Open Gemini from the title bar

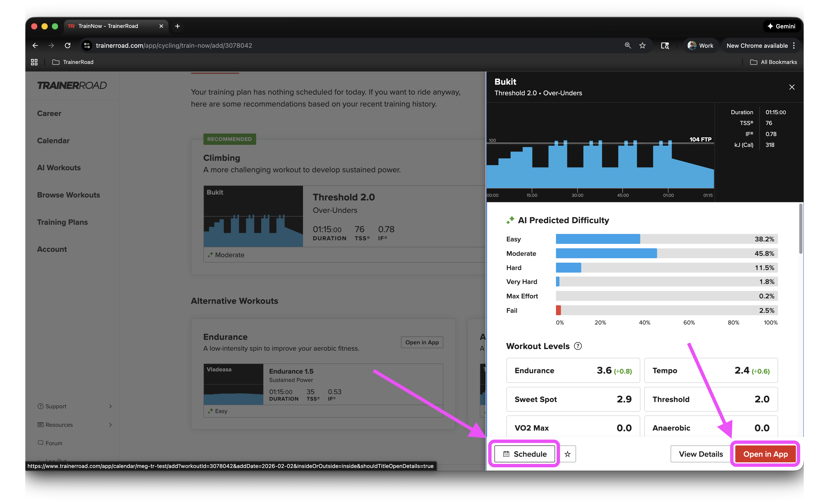(781, 26)
